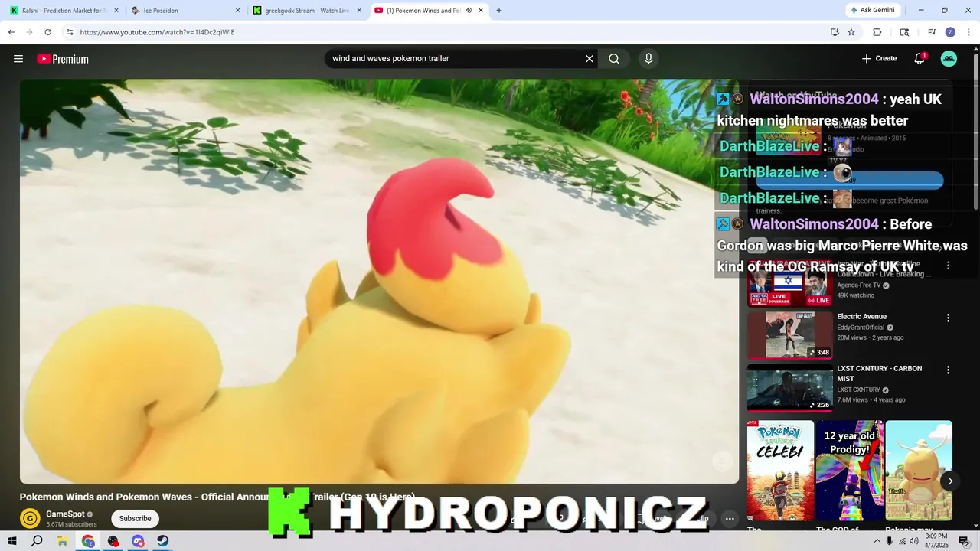Open the account avatar menu

click(949, 59)
